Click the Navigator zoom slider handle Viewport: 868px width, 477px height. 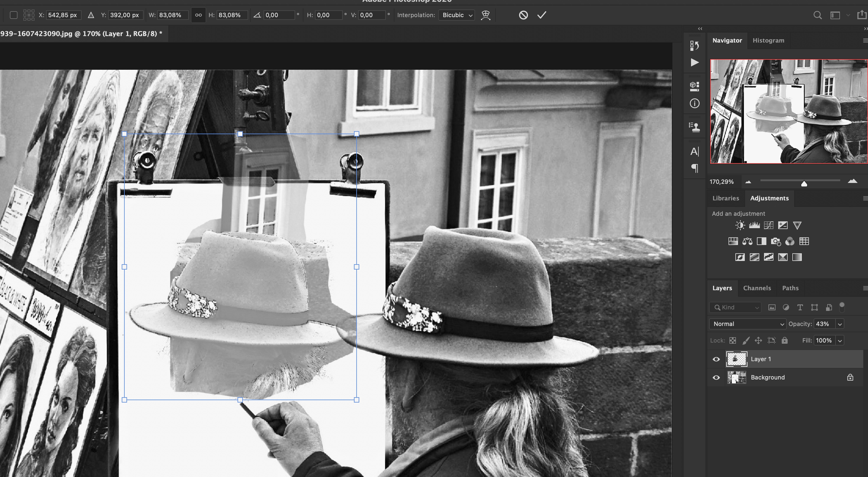tap(804, 184)
